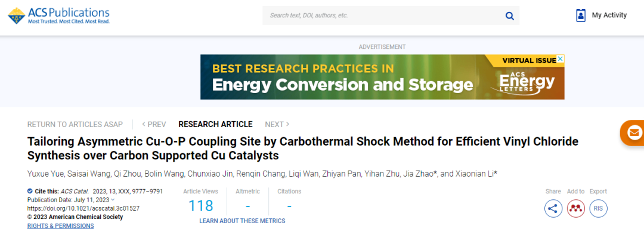Image resolution: width=644 pixels, height=241 pixels.
Task: Export citation with RIS icon
Action: coord(598,208)
